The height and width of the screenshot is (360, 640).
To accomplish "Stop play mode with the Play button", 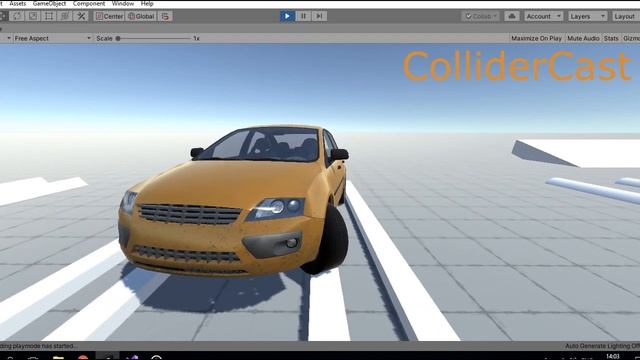I will pyautogui.click(x=287, y=16).
